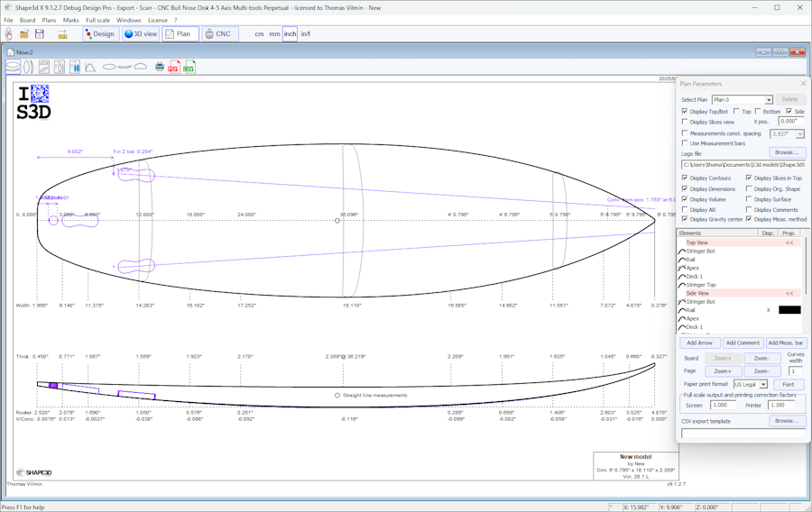
Task: Select Stringer Top in Elements list
Action: pyautogui.click(x=701, y=285)
